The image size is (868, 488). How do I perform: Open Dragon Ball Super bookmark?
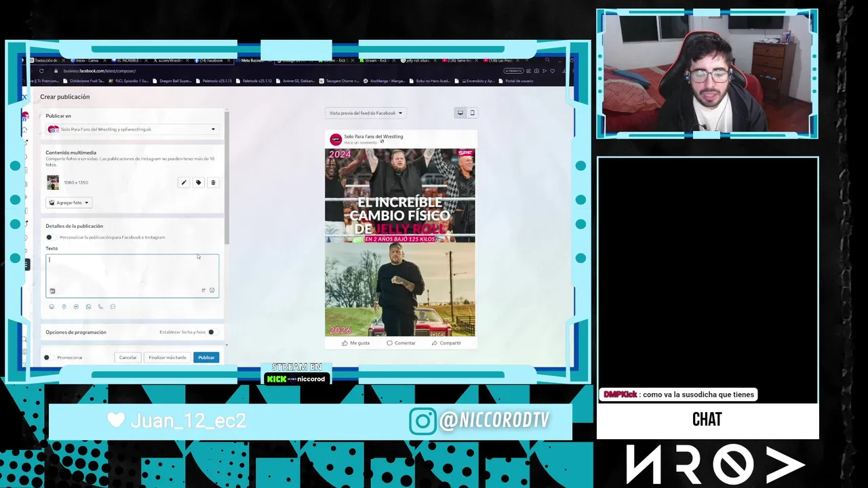click(x=172, y=81)
